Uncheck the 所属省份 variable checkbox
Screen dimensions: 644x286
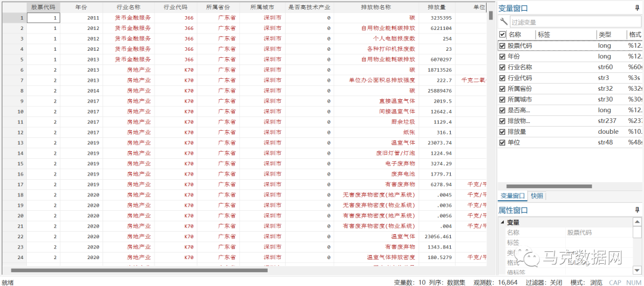click(x=502, y=88)
